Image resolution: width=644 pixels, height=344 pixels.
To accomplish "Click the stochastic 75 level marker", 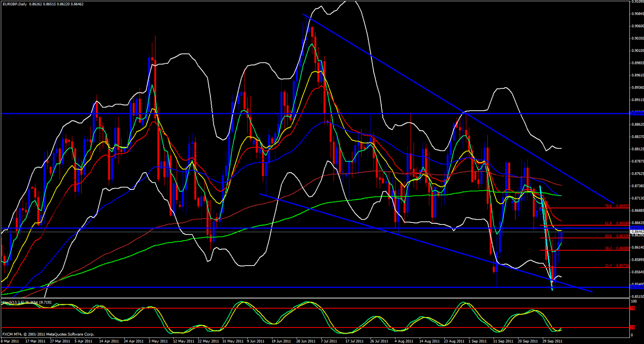I will coord(633,308).
